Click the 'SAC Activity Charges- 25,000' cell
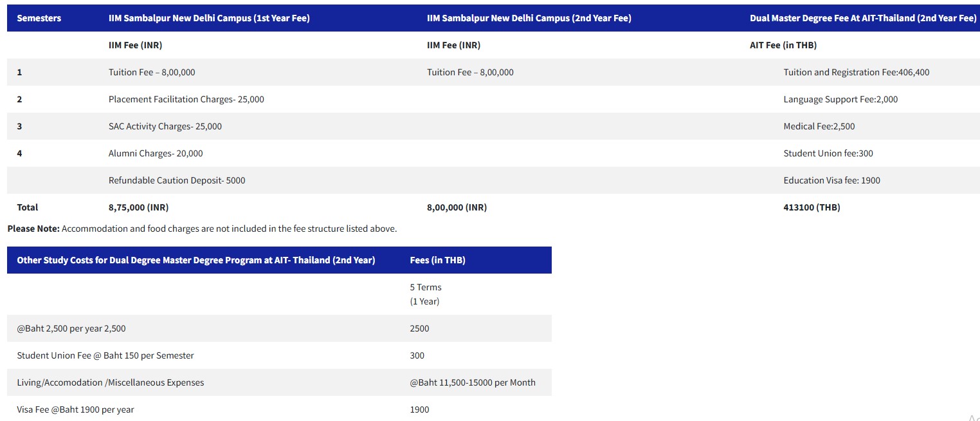 pos(165,126)
